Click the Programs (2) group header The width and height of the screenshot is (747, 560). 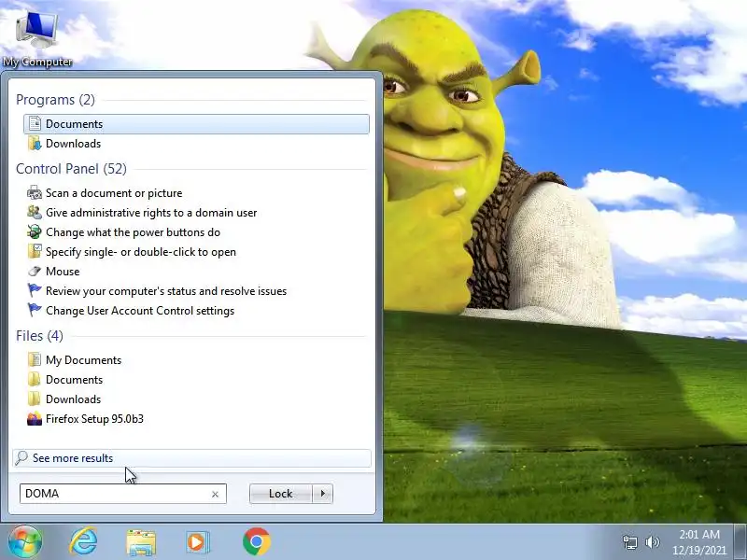pos(55,100)
